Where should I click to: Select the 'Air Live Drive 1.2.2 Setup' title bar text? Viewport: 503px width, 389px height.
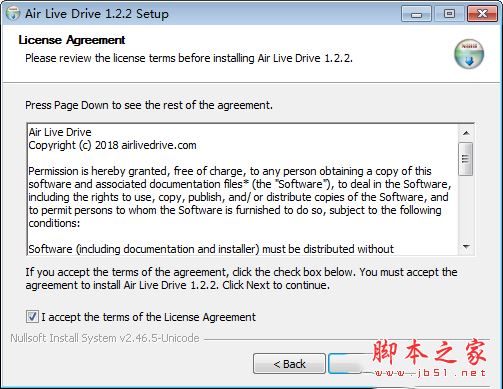97,14
